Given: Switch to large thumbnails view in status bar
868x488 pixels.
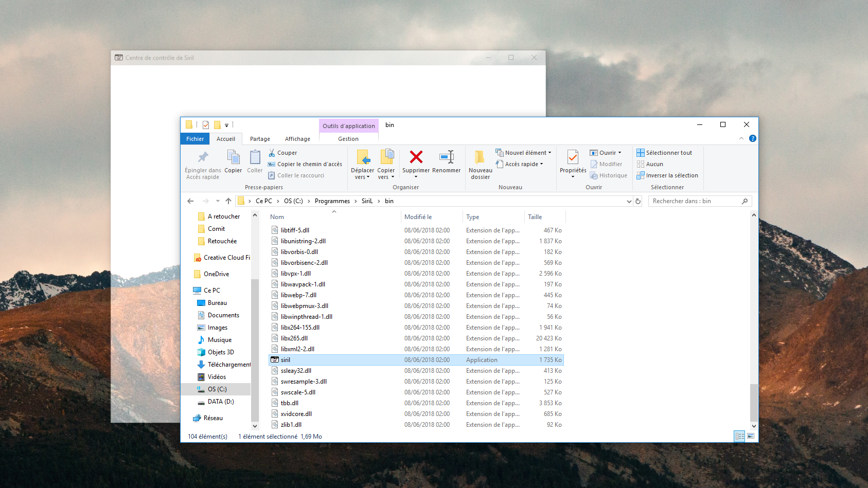Looking at the screenshot, I should 751,436.
